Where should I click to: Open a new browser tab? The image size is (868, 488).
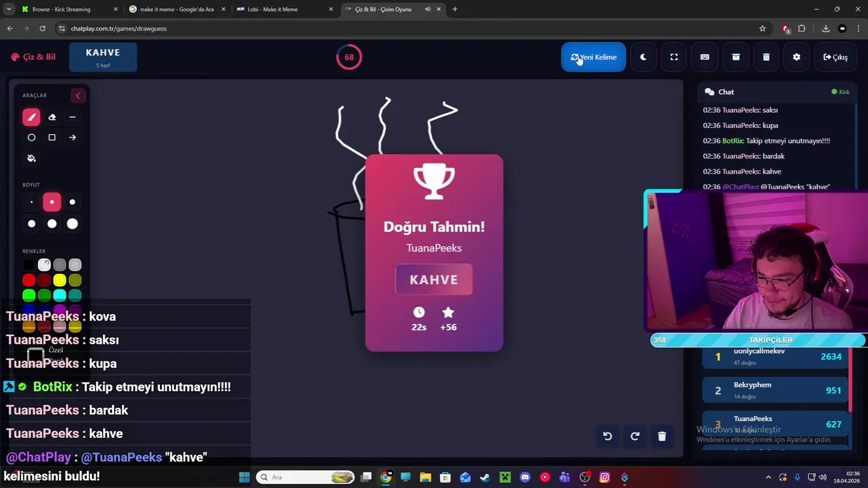pyautogui.click(x=454, y=9)
